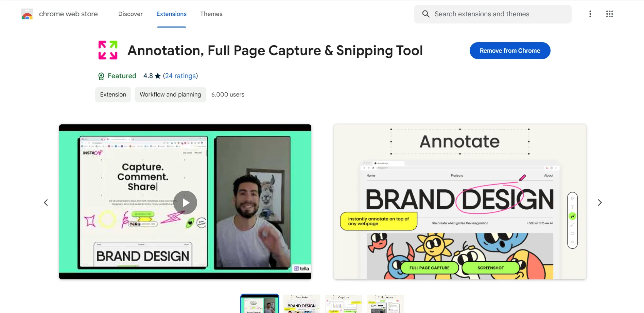Open the Google apps grid icon

click(610, 14)
